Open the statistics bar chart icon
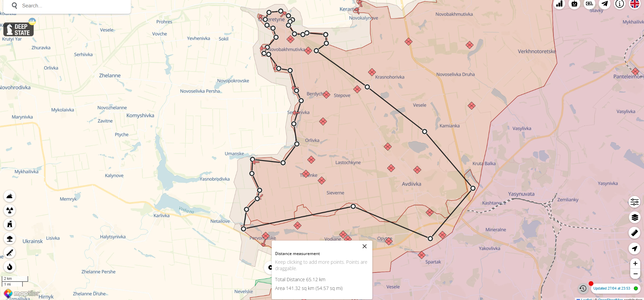 559,4
